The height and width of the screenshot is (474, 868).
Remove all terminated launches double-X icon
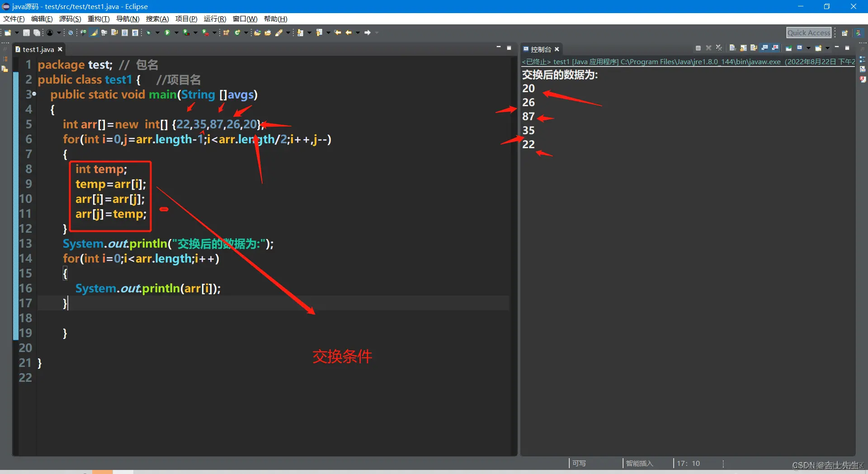coord(719,48)
